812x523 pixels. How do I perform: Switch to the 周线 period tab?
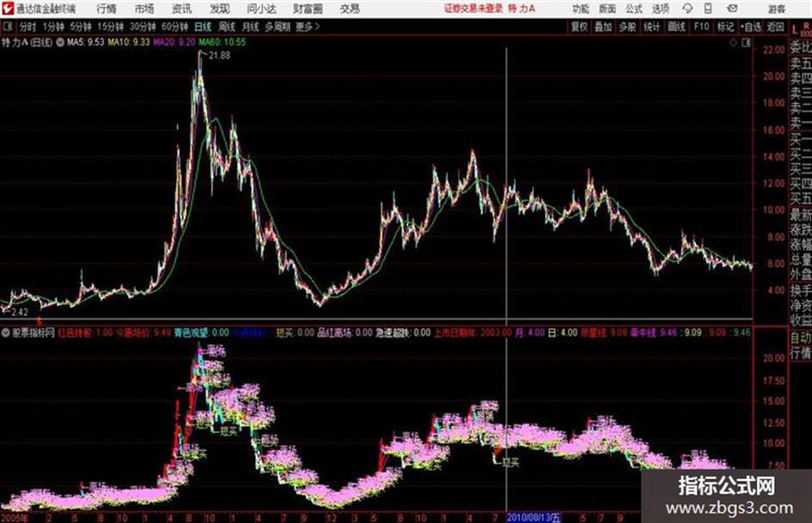pyautogui.click(x=227, y=27)
